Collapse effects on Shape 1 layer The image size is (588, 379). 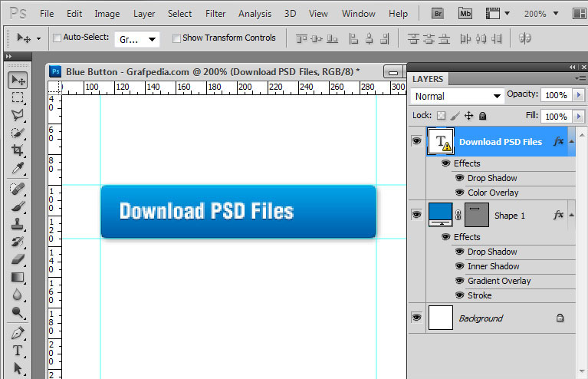coord(571,215)
